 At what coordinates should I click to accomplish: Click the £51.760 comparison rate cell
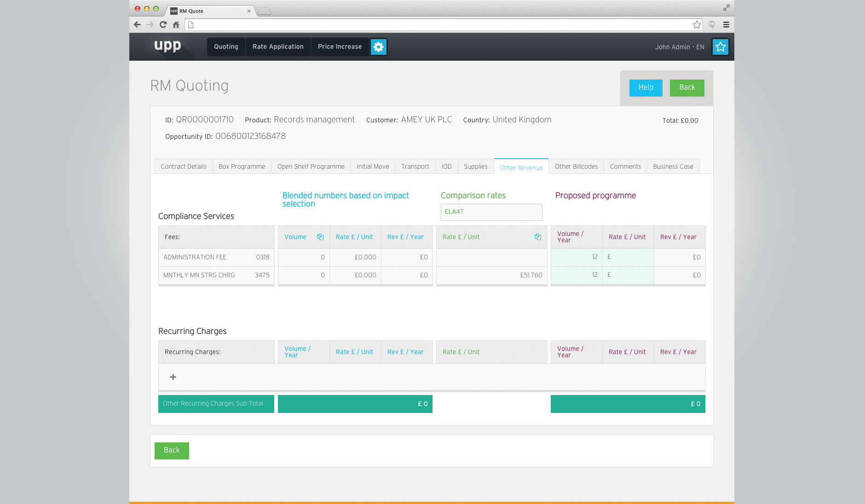tap(491, 275)
